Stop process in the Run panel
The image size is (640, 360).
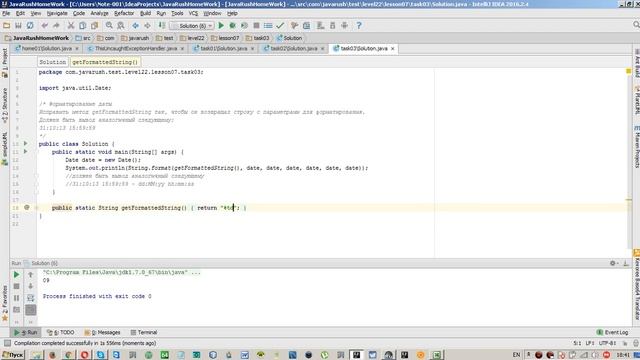pyautogui.click(x=16, y=287)
